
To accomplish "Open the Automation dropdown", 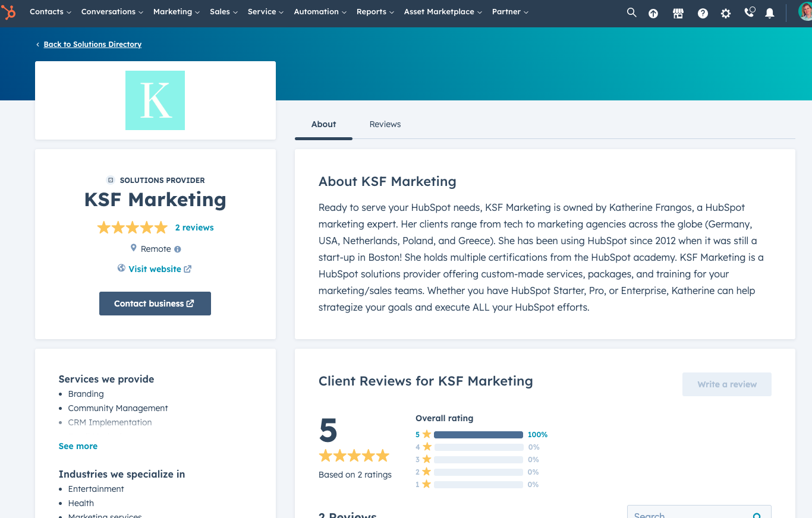I will pyautogui.click(x=320, y=12).
